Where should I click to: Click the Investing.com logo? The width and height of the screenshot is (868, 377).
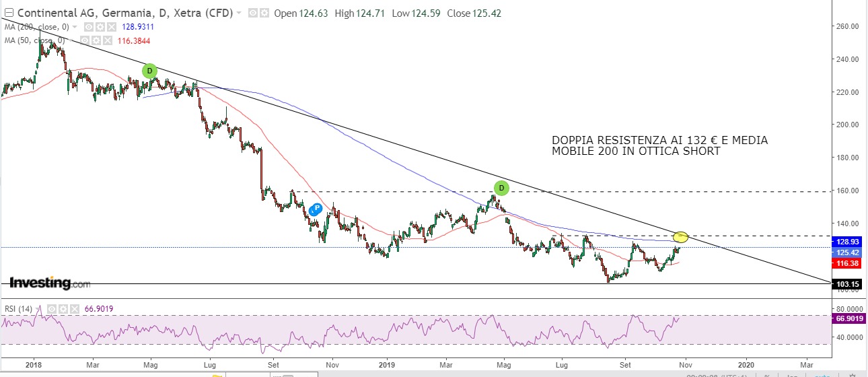click(x=49, y=283)
